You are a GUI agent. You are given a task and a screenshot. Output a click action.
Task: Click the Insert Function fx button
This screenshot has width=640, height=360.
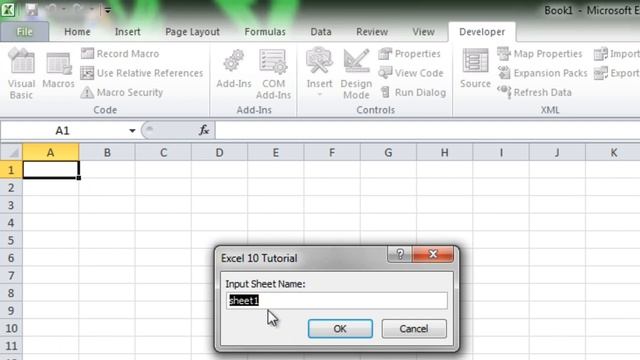(x=204, y=131)
